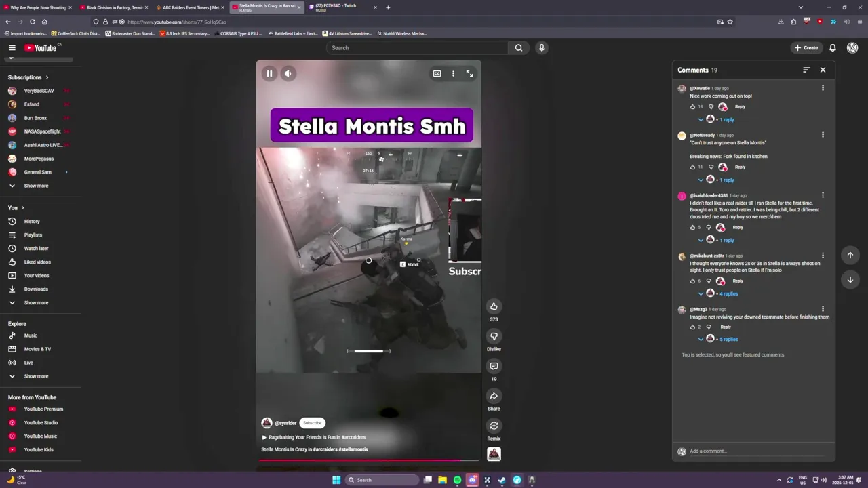868x488 pixels.
Task: Open File Explorer from taskbar
Action: [x=442, y=480]
